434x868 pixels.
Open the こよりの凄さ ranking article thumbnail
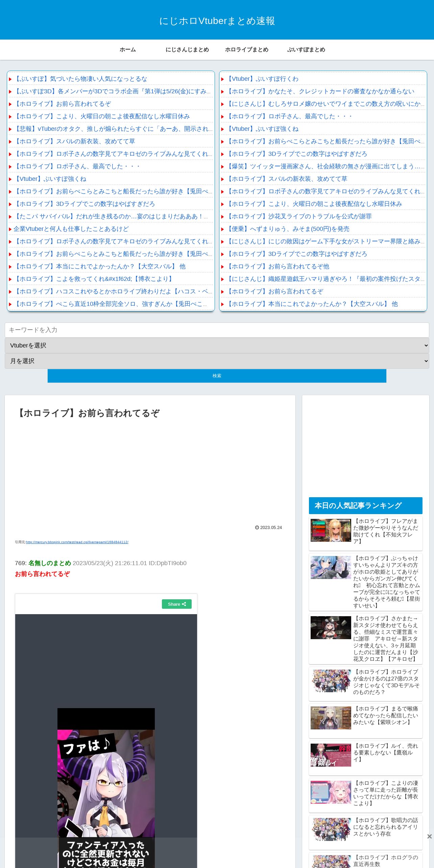(x=331, y=793)
